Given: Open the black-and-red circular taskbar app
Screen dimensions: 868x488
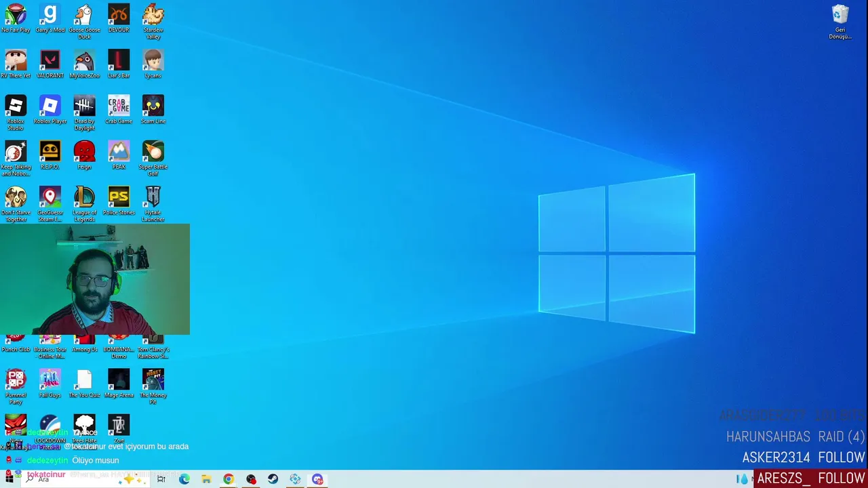Looking at the screenshot, I should (251, 479).
